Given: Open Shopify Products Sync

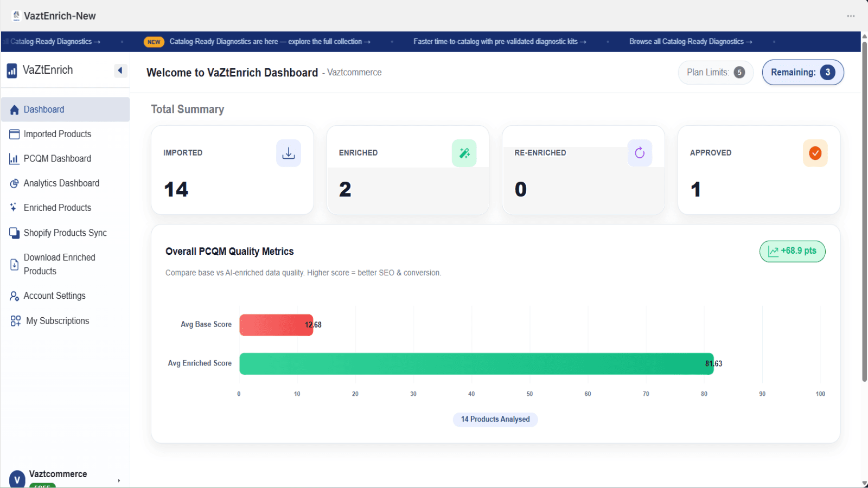Looking at the screenshot, I should point(65,233).
